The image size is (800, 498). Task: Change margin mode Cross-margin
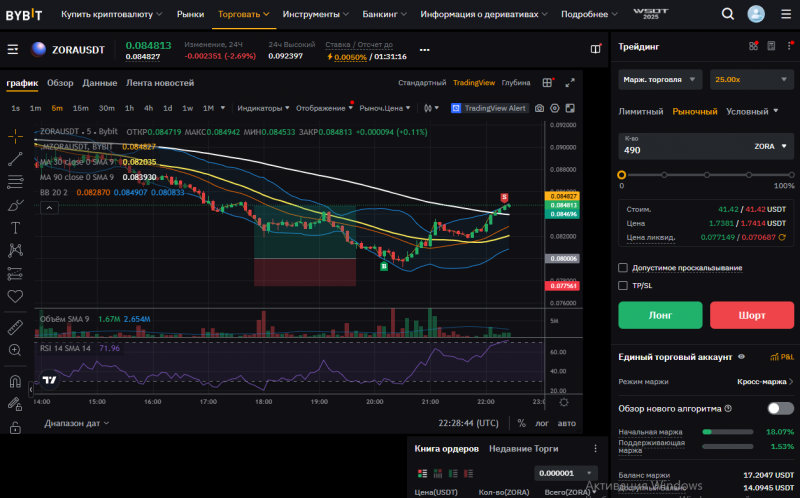pos(765,382)
